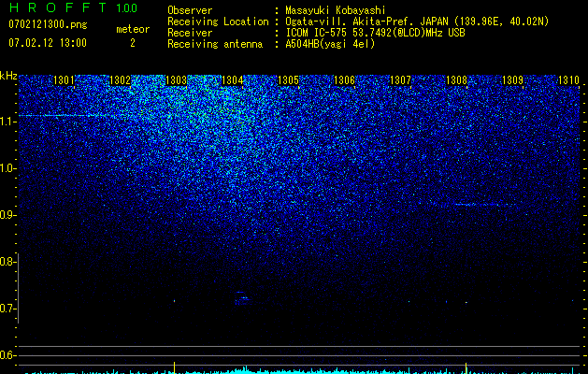Click the Ogata-vill. Akita-Pref. receiving location text
The height and width of the screenshot is (374, 588).
417,22
